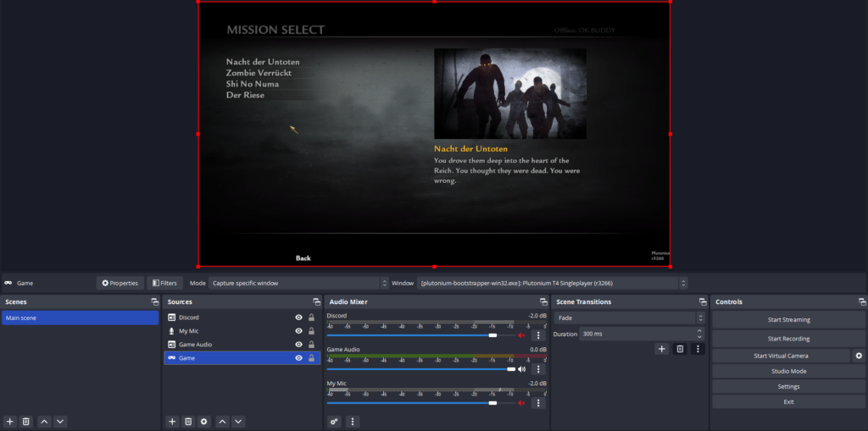Image resolution: width=868 pixels, height=431 pixels.
Task: Click Start Recording button
Action: point(789,339)
